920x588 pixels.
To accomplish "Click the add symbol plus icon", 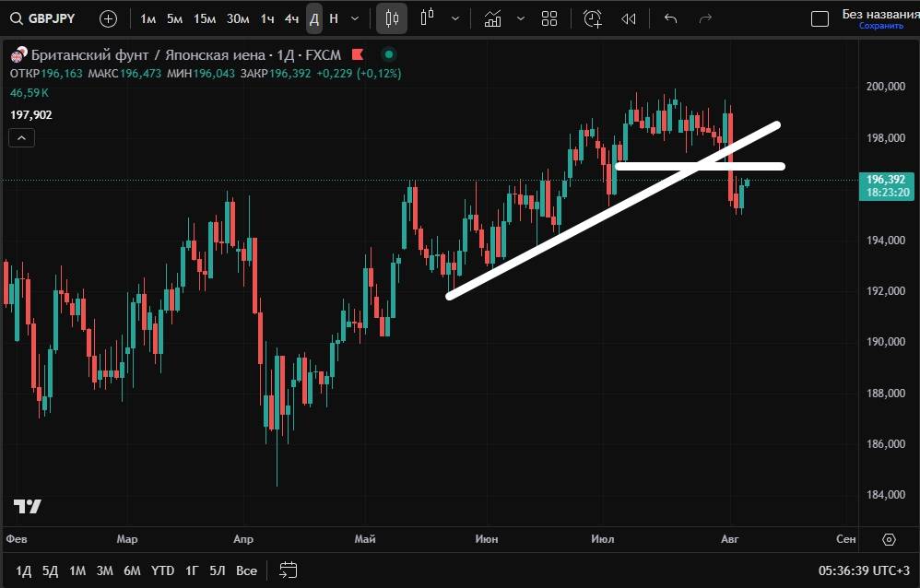I will (x=108, y=18).
